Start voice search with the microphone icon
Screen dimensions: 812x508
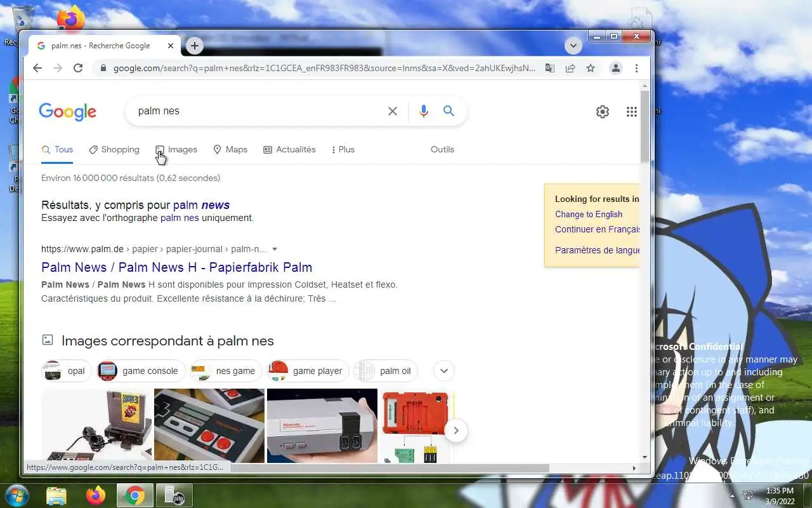(x=424, y=111)
